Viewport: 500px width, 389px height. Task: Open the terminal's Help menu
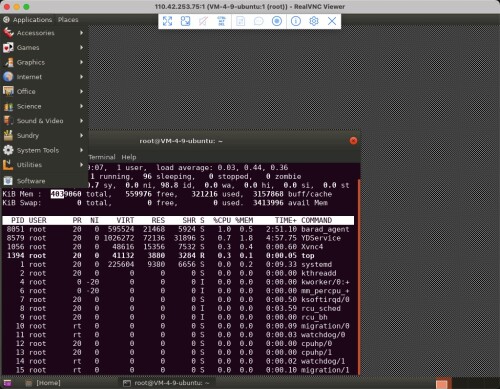[129, 157]
